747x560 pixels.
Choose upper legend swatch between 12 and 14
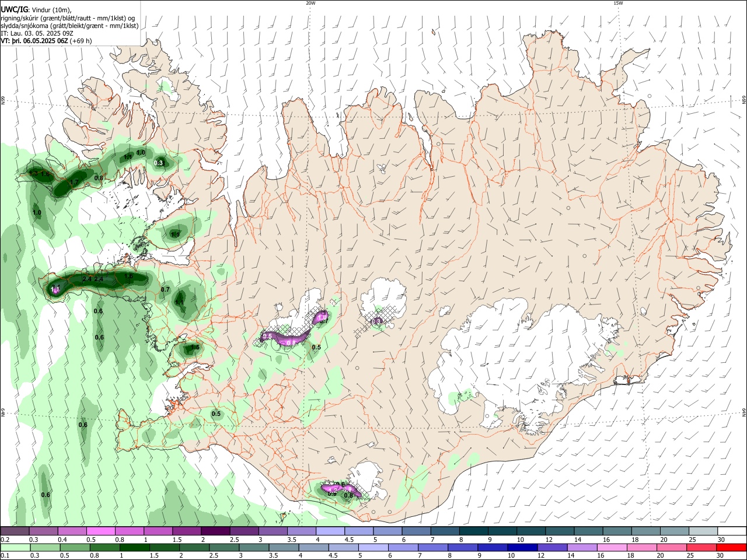(x=559, y=531)
